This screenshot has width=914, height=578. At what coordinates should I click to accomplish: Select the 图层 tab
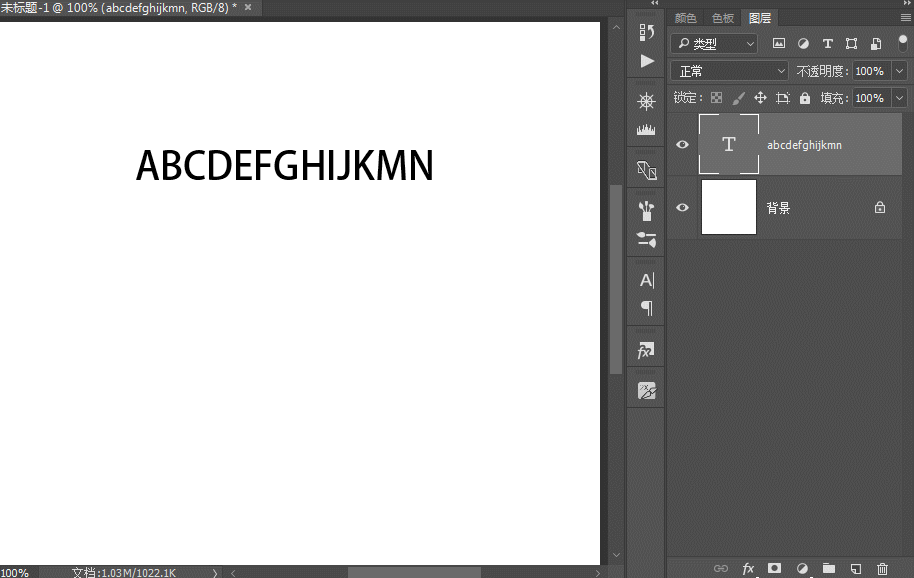pyautogui.click(x=760, y=18)
